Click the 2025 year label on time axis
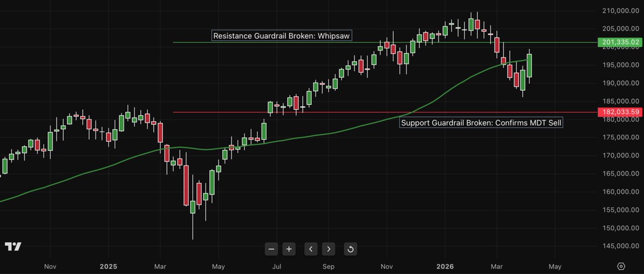Image resolution: width=644 pixels, height=274 pixels. (108, 266)
